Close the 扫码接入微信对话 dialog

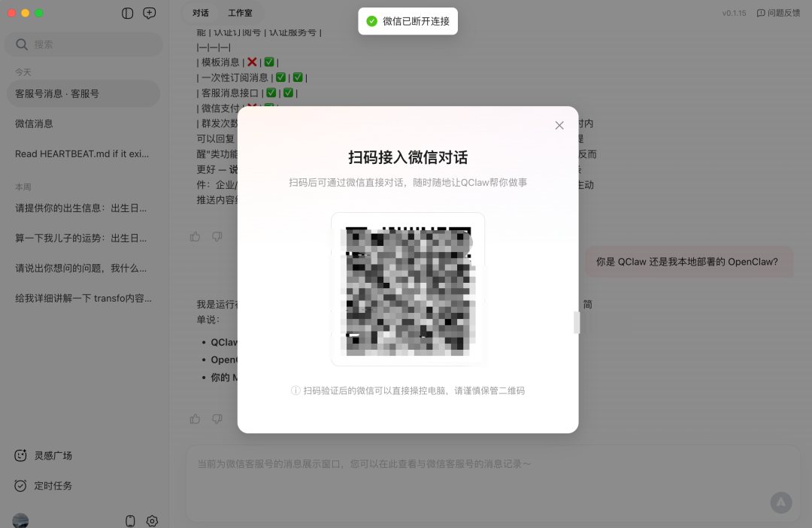pos(559,126)
